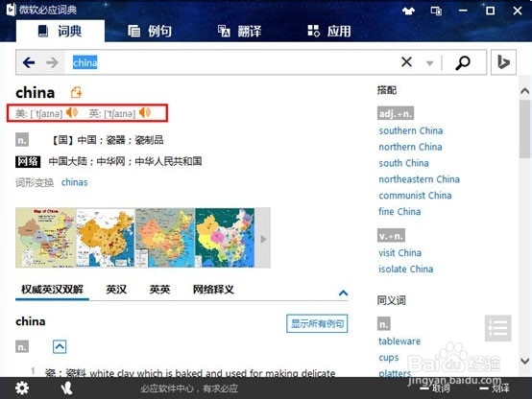Open settings with the gear icon
Screen dimensions: 532x399
pos(22,387)
